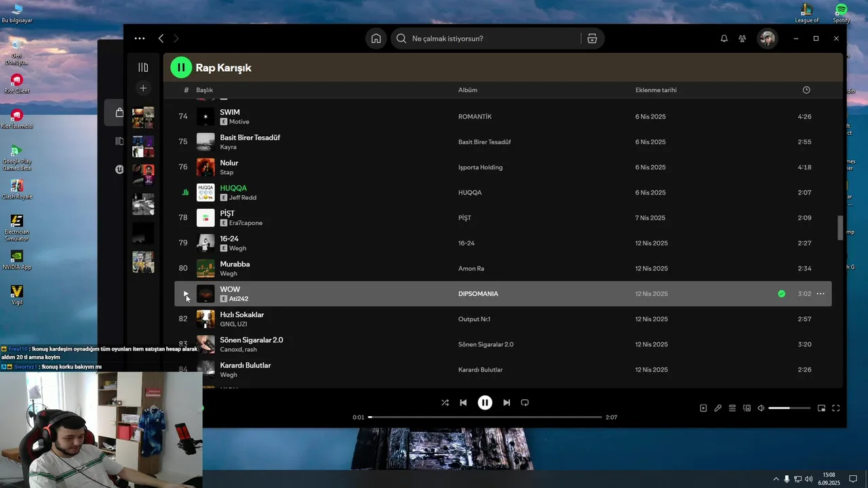Open the İşporta Holding album

point(480,167)
